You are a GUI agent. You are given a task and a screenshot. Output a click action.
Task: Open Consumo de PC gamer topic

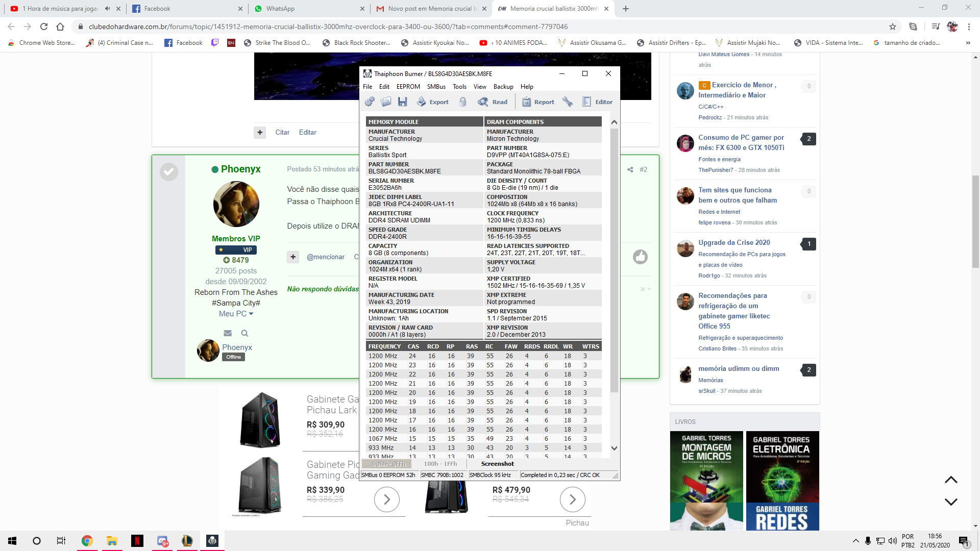741,142
